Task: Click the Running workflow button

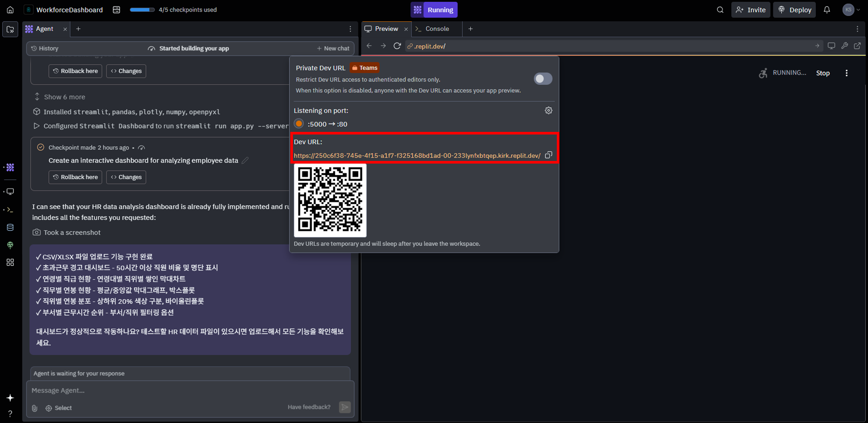Action: click(434, 10)
